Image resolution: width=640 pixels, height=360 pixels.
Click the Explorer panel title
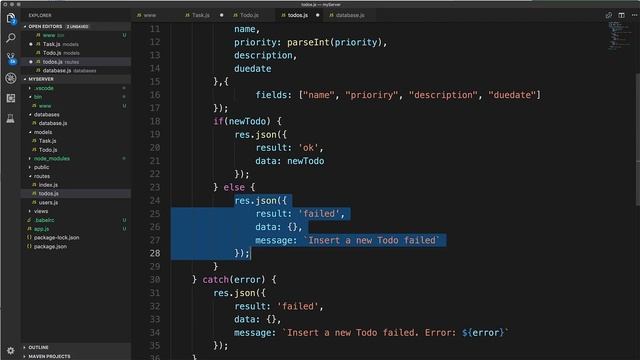click(40, 16)
